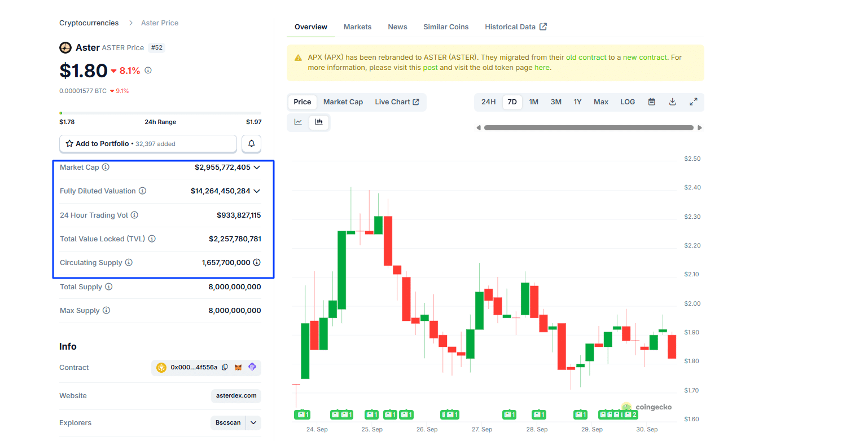Click the yellow warning icon in rebrand notice

[x=298, y=58]
